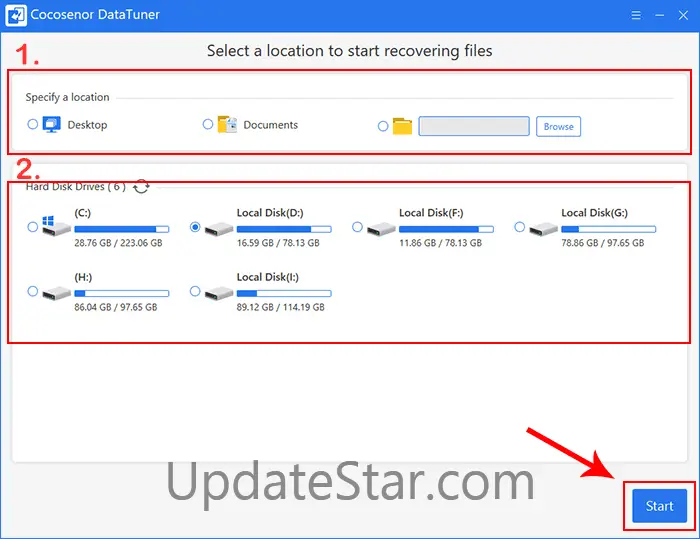Click the Cocosenor DataTuner logo icon

pos(16,15)
